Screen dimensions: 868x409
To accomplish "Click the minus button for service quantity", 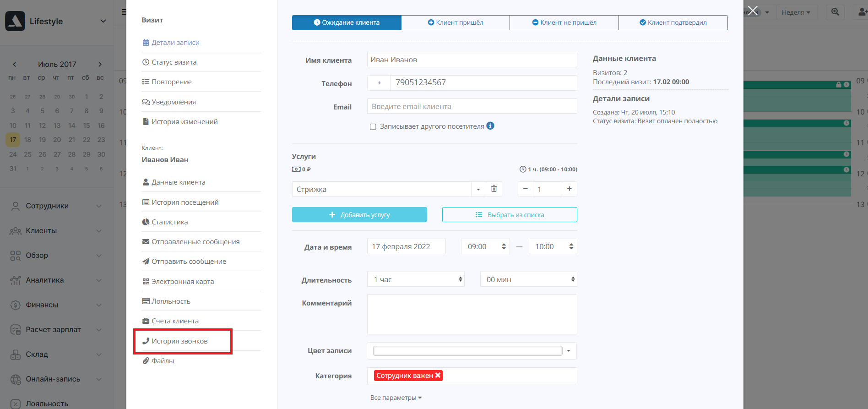I will click(525, 189).
